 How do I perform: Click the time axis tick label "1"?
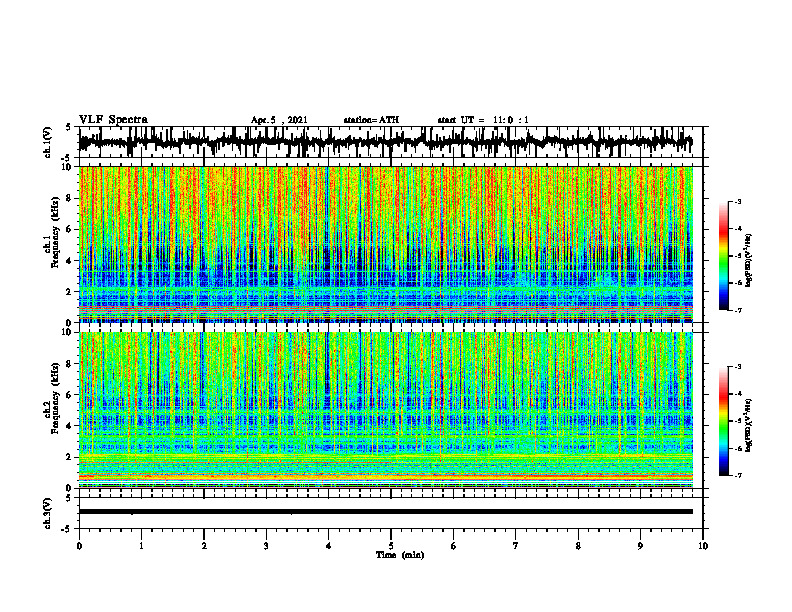[x=141, y=546]
